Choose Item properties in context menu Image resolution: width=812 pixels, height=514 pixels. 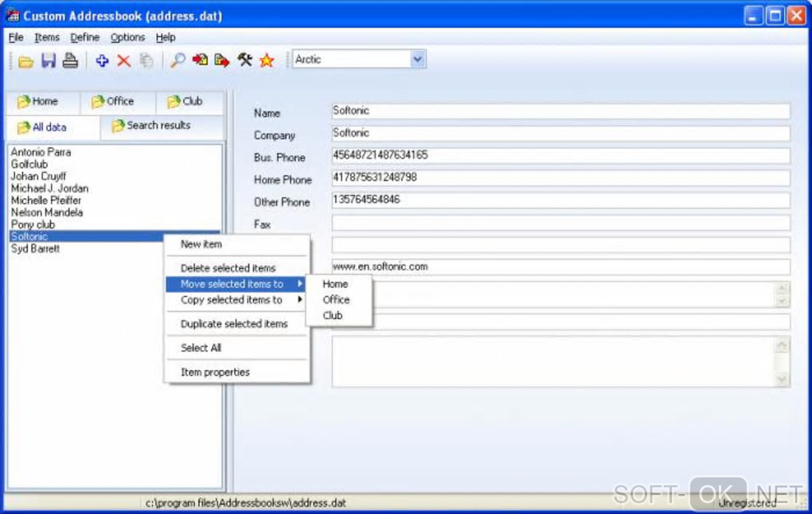(x=237, y=372)
